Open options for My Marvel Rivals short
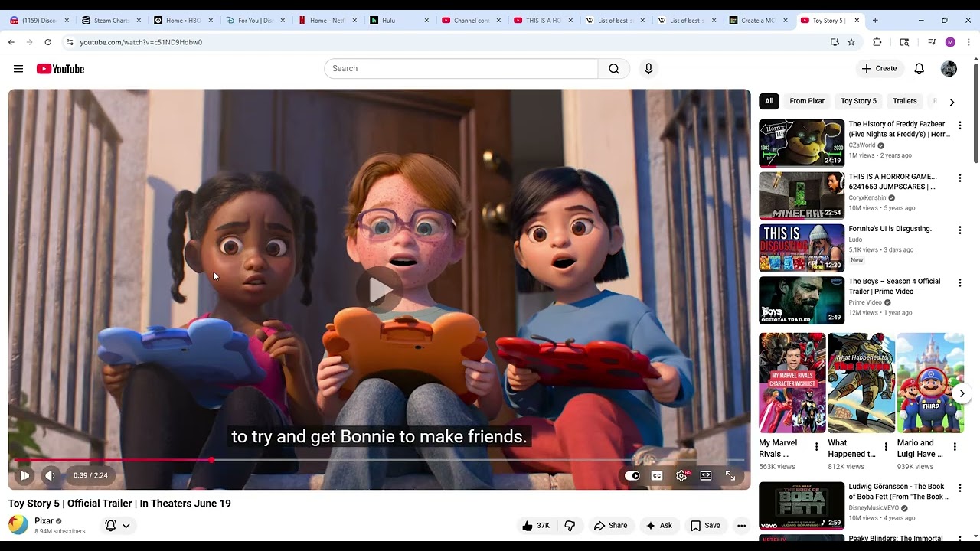 [816, 447]
